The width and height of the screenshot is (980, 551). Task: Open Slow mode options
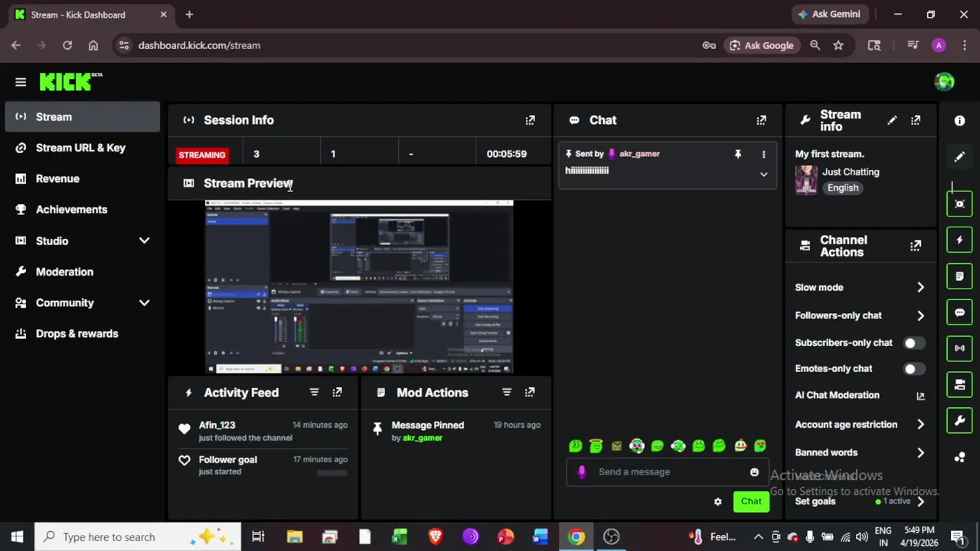pyautogui.click(x=860, y=288)
